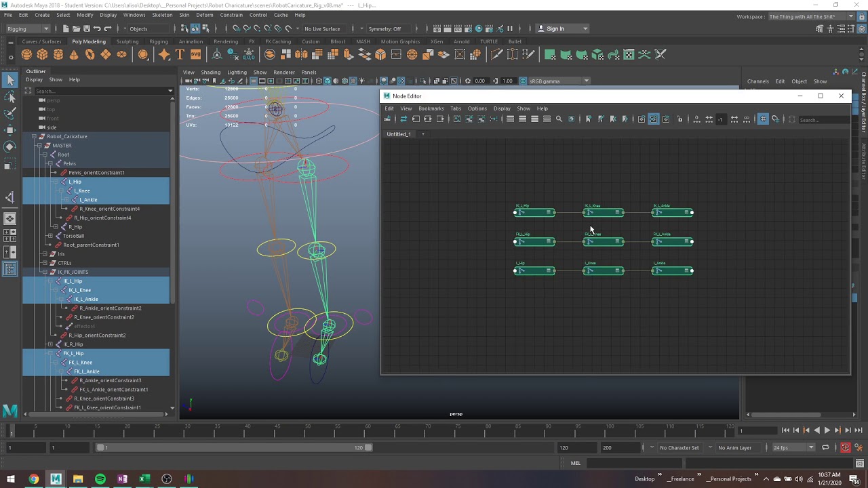Select the middle IK_L_Knee node in the graph
Image resolution: width=868 pixels, height=488 pixels.
pyautogui.click(x=604, y=213)
